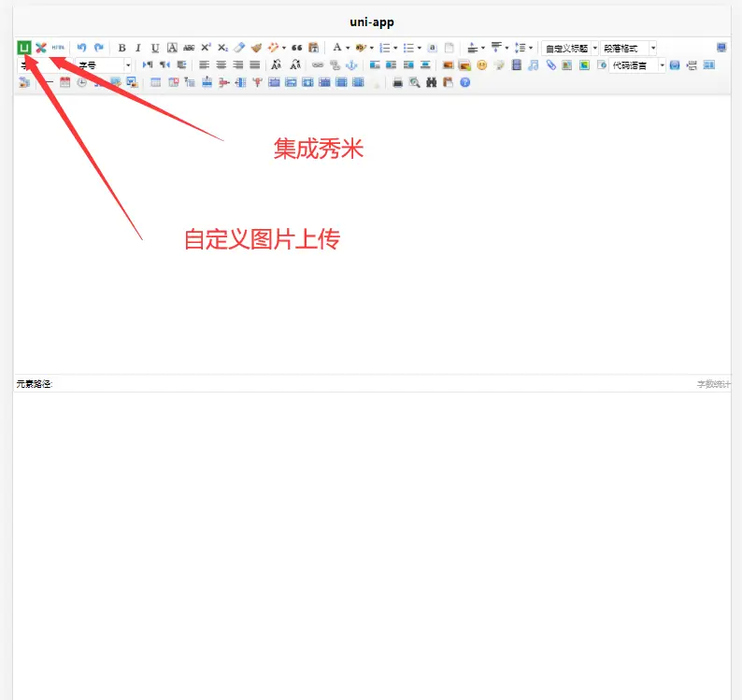
Task: Insert an ordered numbered list
Action: (385, 48)
